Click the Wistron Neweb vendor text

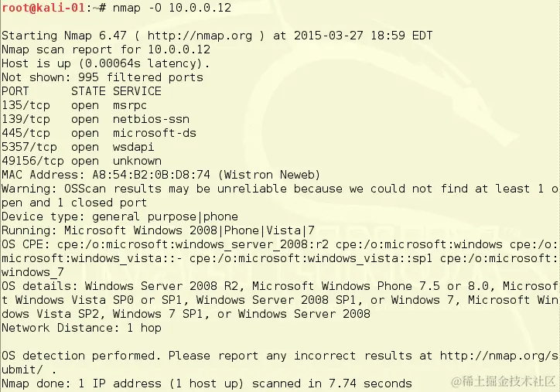[268, 175]
